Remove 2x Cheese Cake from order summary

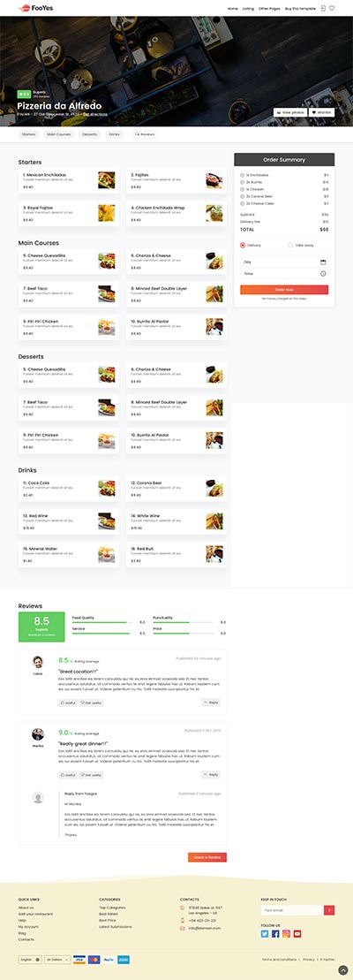[x=242, y=203]
